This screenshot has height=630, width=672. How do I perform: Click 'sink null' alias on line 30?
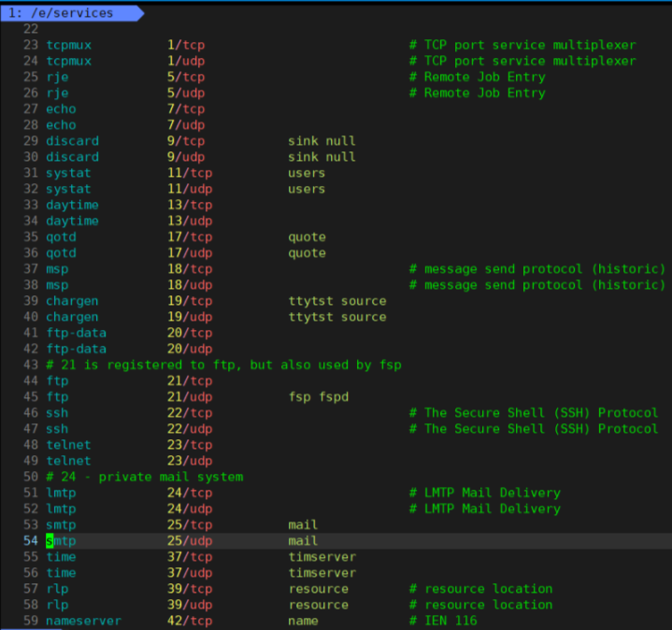tap(322, 157)
